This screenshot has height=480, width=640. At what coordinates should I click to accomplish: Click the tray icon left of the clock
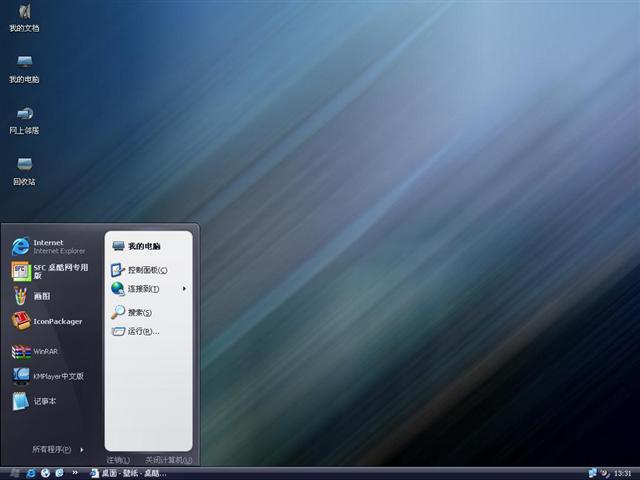click(605, 473)
